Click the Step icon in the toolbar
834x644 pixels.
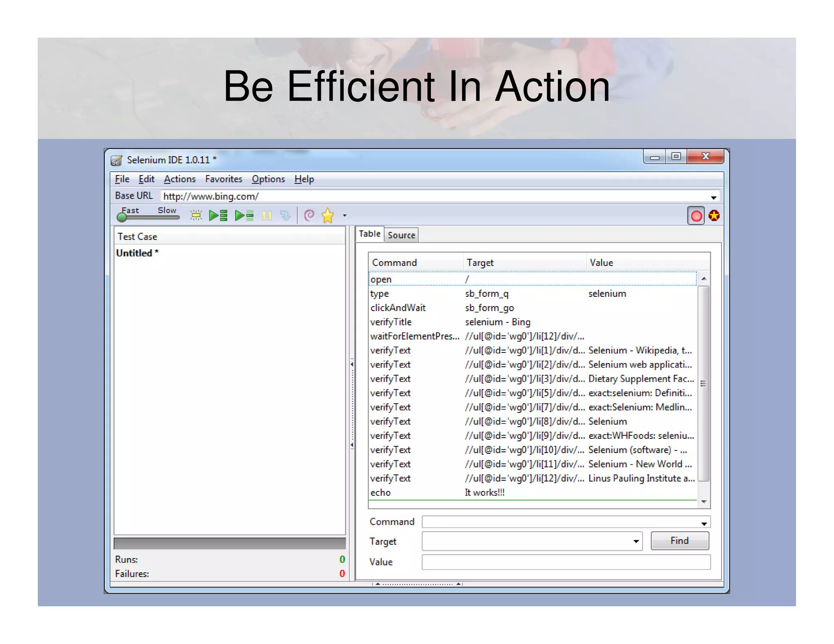tap(285, 215)
